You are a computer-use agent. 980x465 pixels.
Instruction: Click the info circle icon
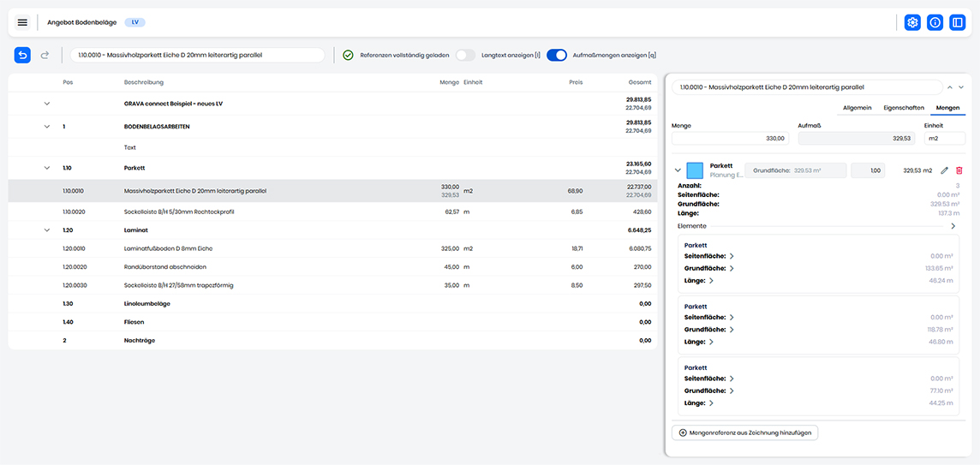click(x=935, y=22)
